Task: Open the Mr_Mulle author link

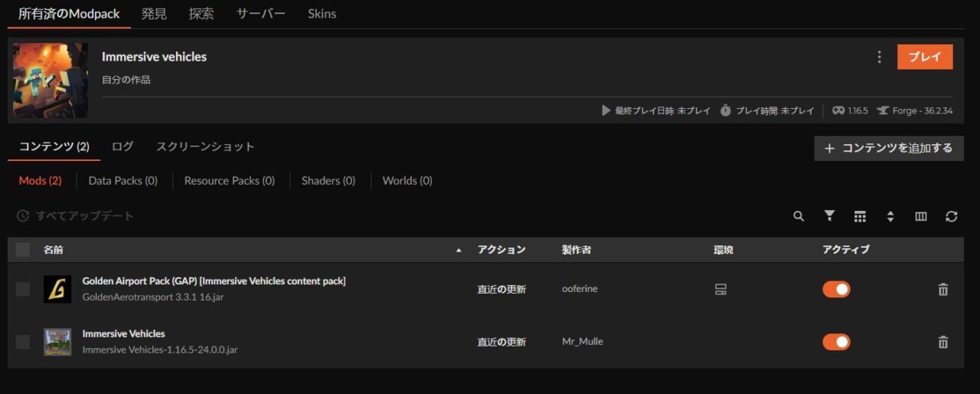Action: 583,342
